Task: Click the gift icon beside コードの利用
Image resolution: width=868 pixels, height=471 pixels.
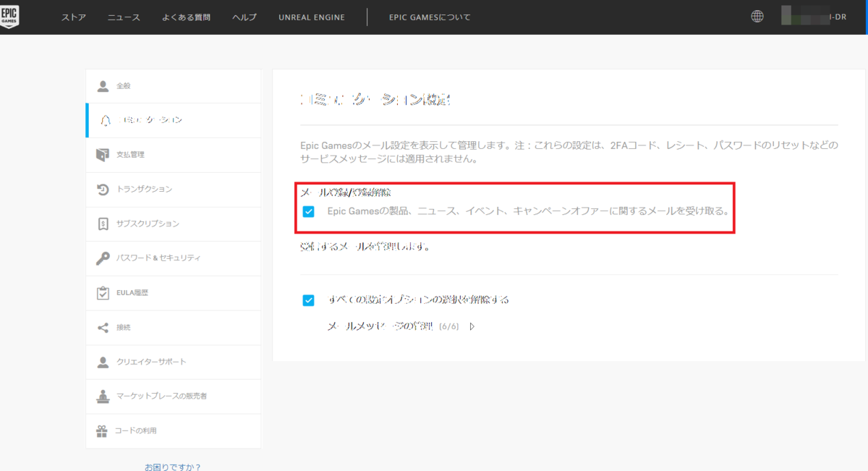Action: coord(102,431)
